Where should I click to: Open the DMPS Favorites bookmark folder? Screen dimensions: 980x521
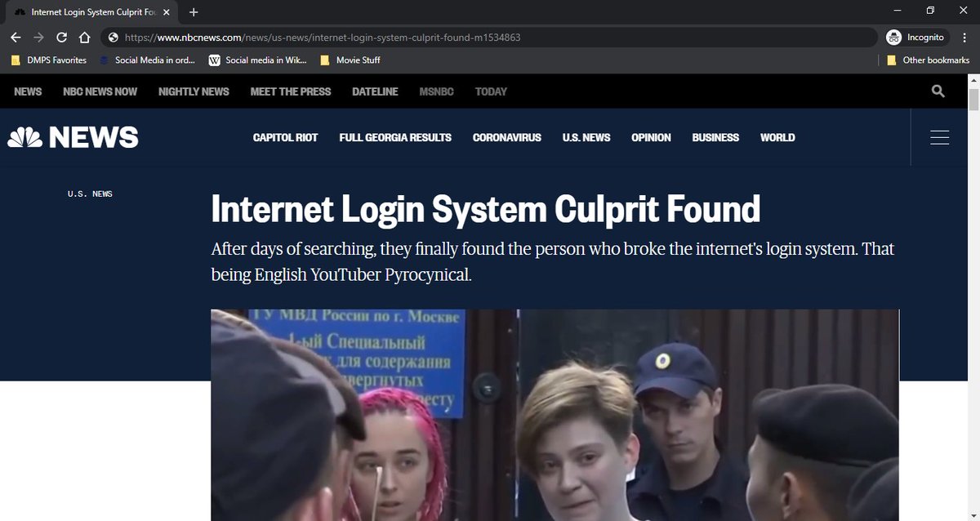click(49, 60)
